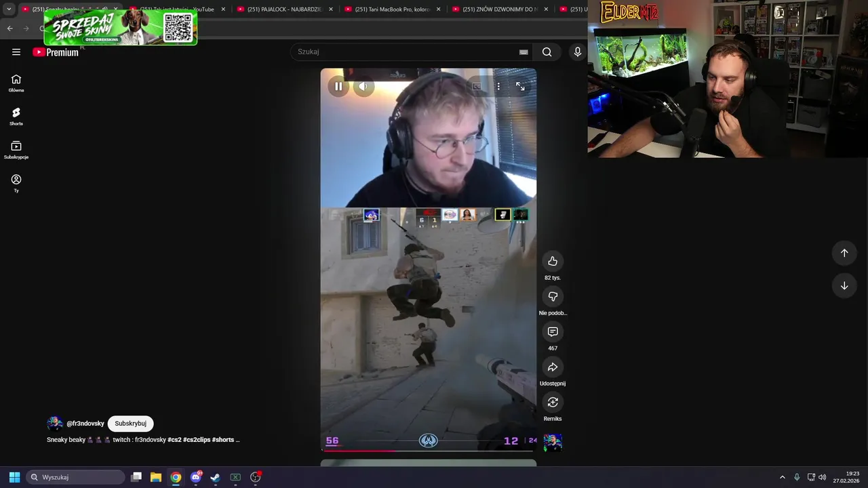868x488 pixels.
Task: Enter fullscreen mode for the Short
Action: [520, 87]
